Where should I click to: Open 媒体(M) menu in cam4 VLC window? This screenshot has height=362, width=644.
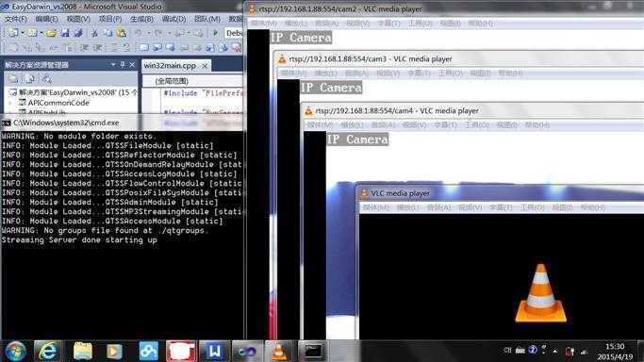pyautogui.click(x=320, y=124)
